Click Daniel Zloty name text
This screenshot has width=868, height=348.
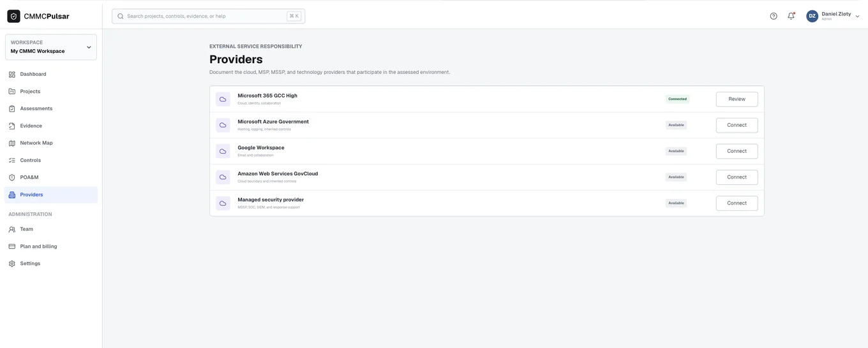(836, 14)
